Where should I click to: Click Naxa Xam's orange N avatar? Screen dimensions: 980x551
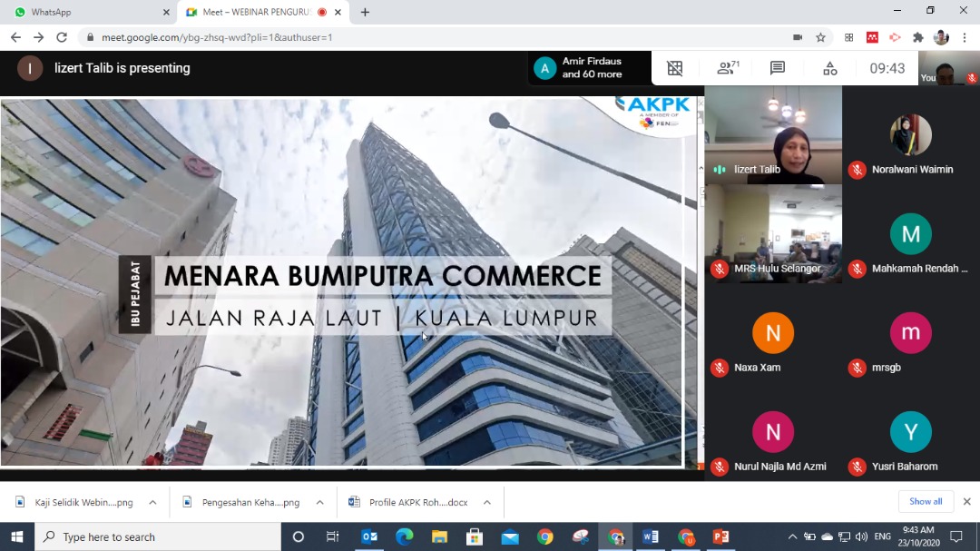coord(773,333)
